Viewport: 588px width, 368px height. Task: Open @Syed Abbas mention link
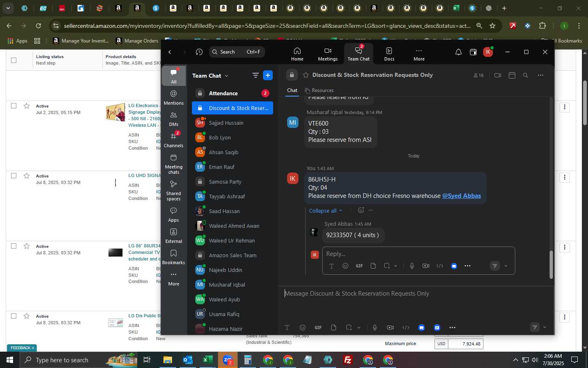[461, 196]
